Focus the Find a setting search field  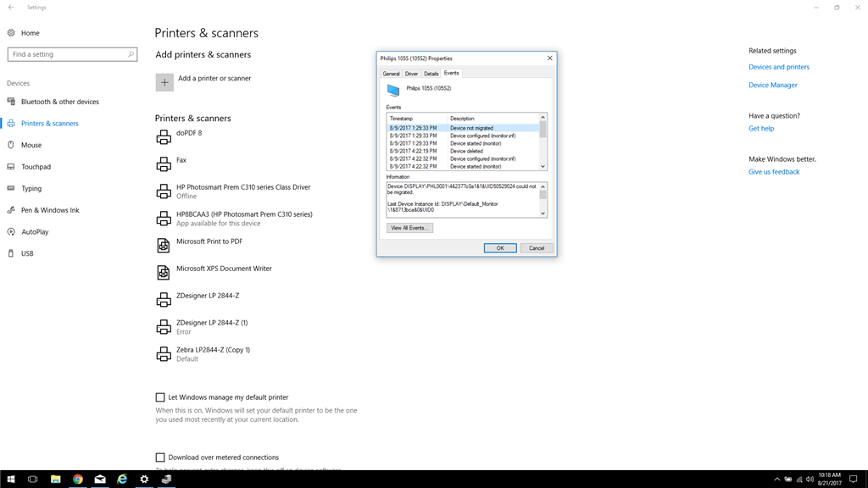(x=73, y=54)
